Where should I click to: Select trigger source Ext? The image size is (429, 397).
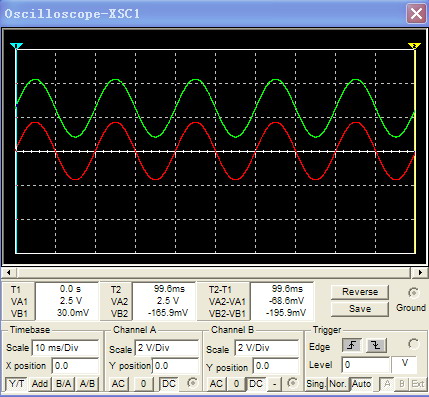click(x=418, y=384)
